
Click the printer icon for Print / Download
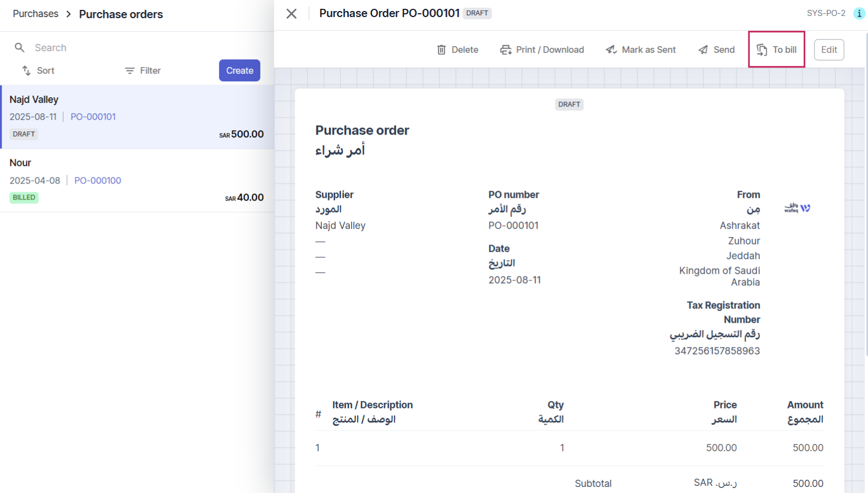click(x=505, y=50)
